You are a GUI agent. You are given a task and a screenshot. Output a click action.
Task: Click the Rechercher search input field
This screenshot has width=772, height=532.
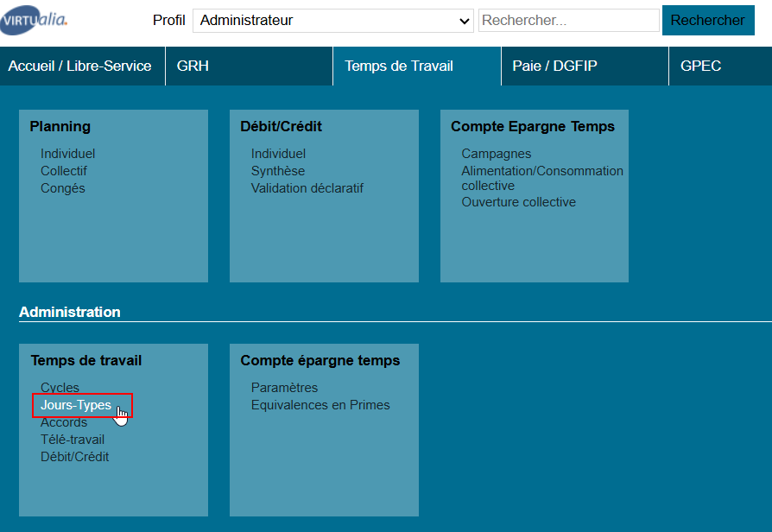(568, 21)
